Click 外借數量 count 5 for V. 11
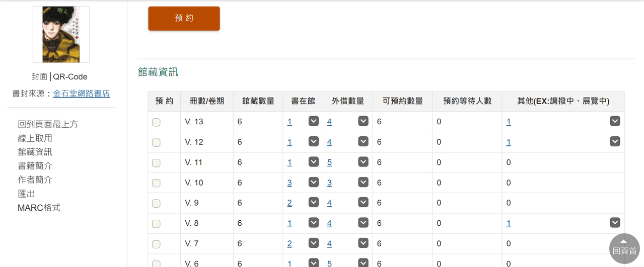Screen dimensions: 644x267 coord(329,162)
